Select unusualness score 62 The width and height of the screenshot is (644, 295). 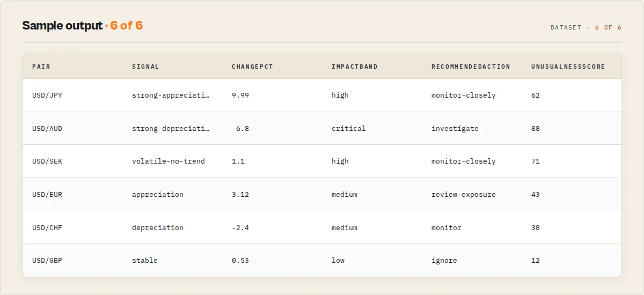(x=536, y=95)
